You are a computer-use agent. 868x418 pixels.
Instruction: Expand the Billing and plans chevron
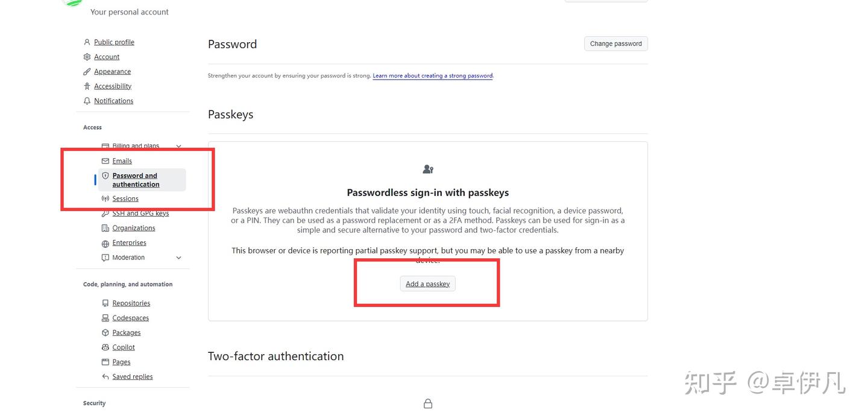point(178,146)
